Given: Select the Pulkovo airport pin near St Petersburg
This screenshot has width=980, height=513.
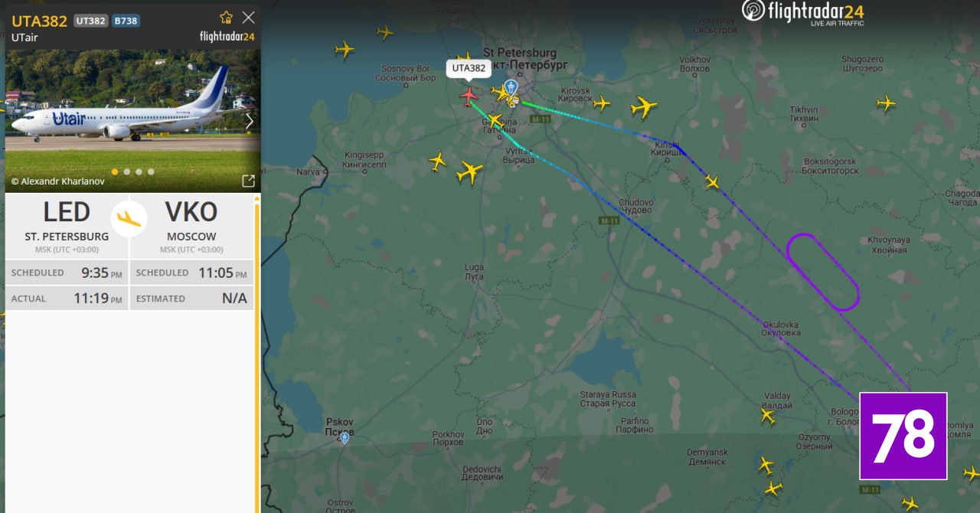Looking at the screenshot, I should tap(511, 87).
